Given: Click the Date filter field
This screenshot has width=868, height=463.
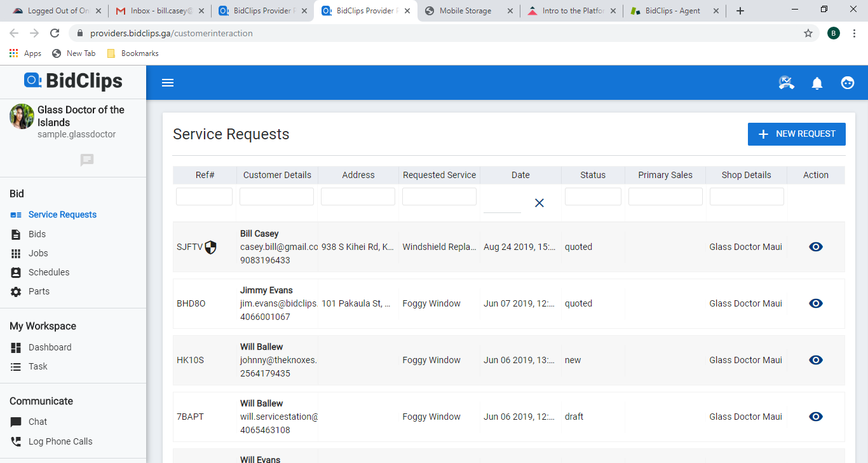Looking at the screenshot, I should point(502,204).
